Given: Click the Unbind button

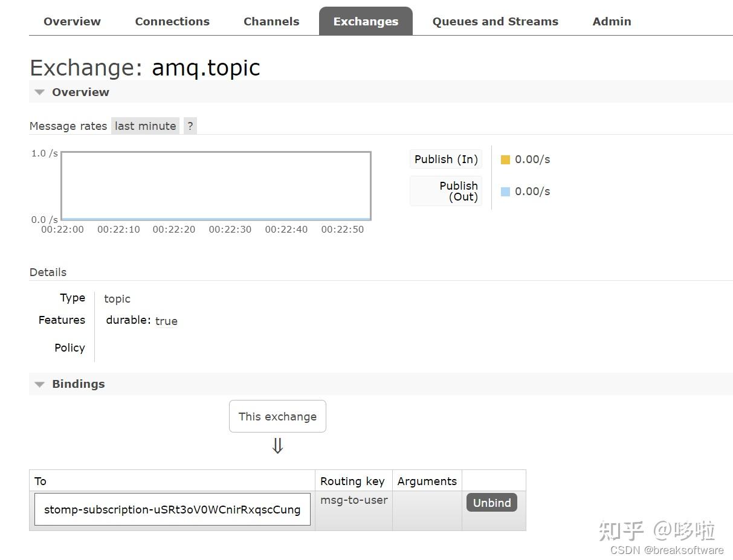Looking at the screenshot, I should click(491, 502).
